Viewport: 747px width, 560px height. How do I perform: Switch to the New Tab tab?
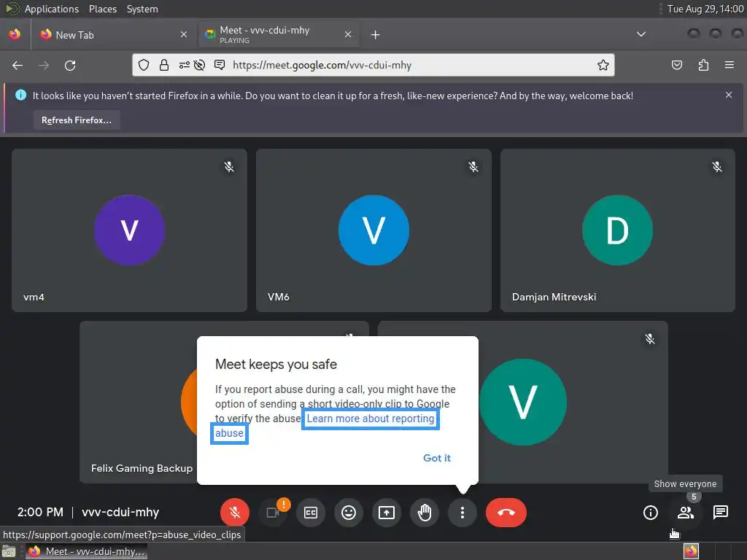click(111, 35)
